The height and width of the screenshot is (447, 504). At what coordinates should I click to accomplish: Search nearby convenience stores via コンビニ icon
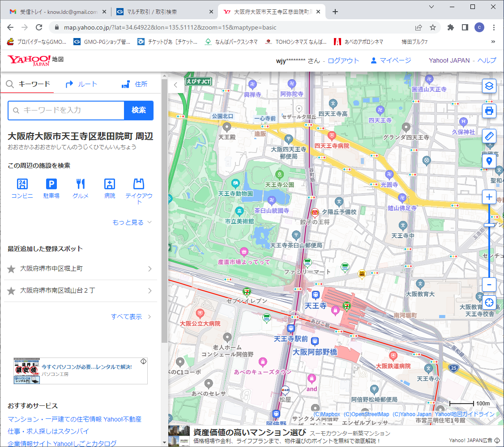22,188
